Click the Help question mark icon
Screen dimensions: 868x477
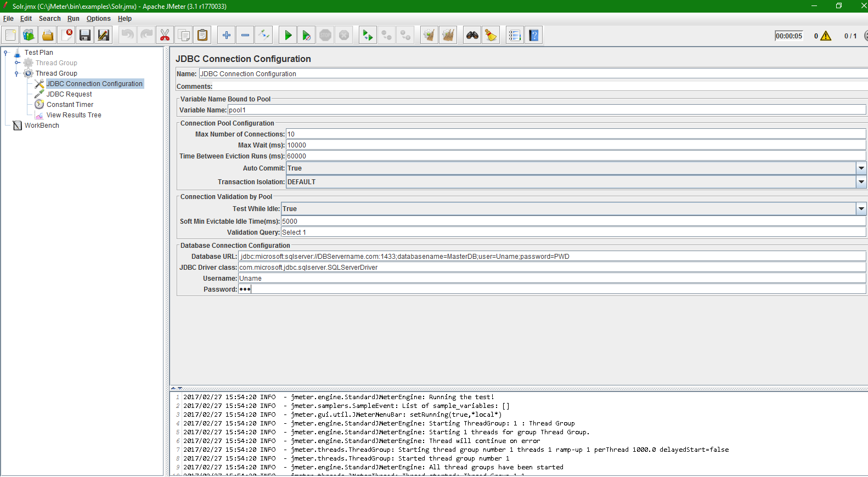click(534, 36)
